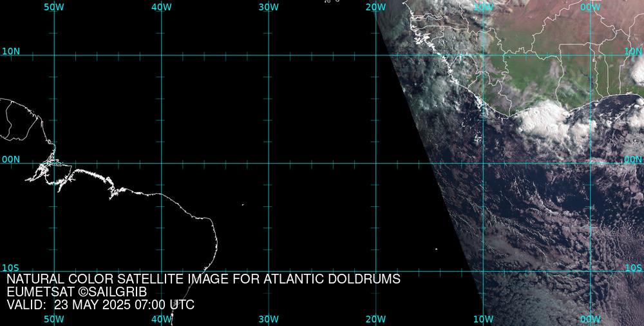Pick the "00N" latitude label on the right edge

(x=633, y=160)
